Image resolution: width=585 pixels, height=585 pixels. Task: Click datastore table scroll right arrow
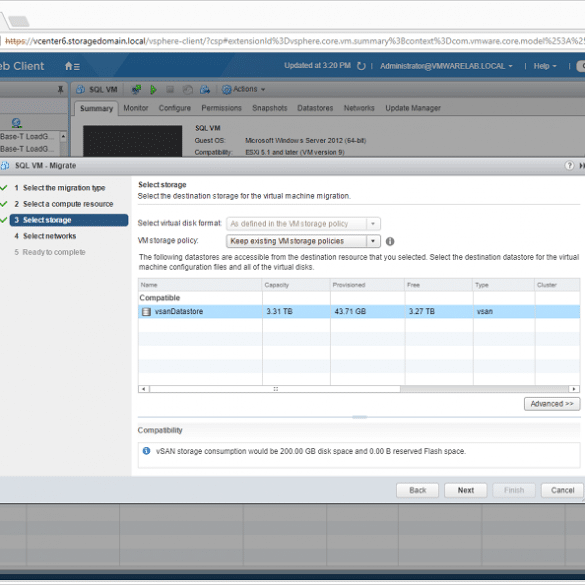click(x=574, y=389)
